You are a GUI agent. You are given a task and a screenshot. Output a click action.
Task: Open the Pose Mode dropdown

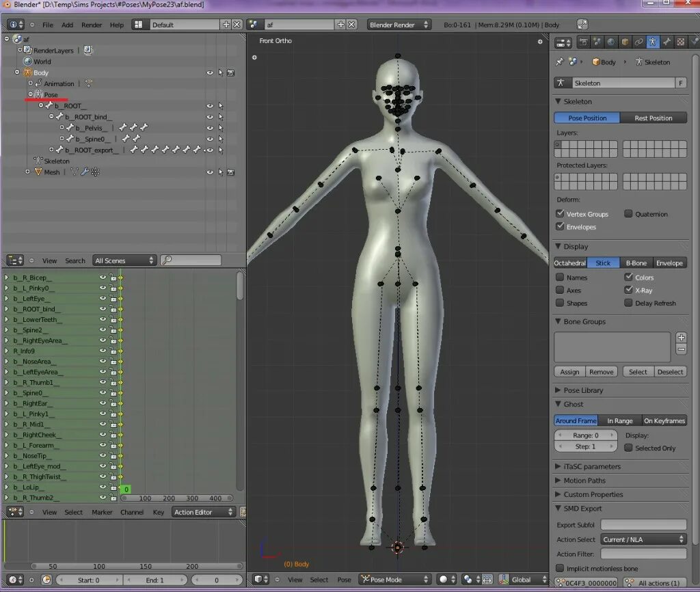(x=396, y=579)
